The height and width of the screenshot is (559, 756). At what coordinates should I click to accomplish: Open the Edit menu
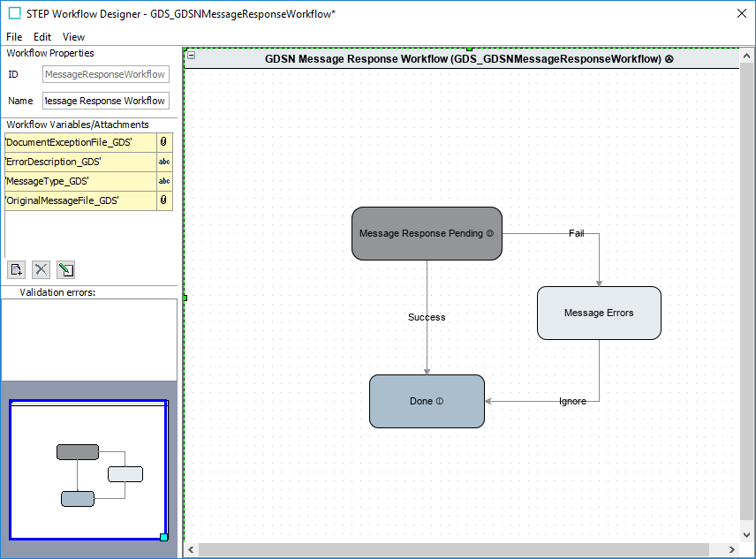click(42, 37)
